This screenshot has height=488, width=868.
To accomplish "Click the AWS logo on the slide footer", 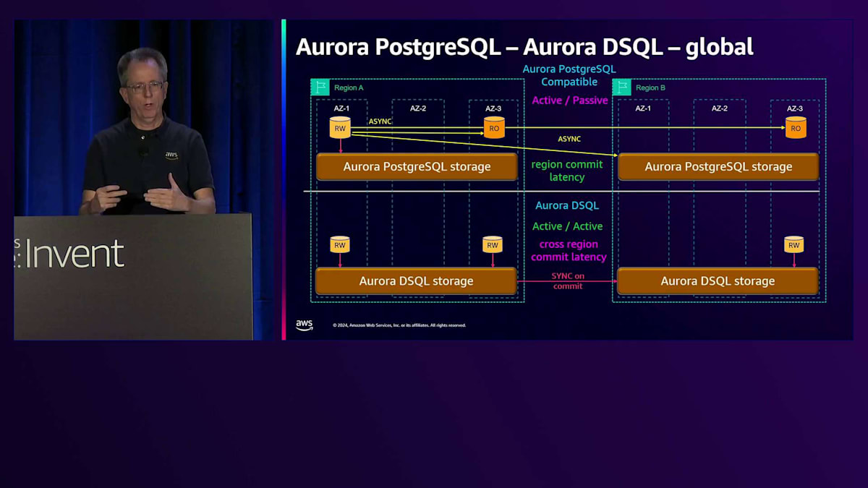I will click(x=305, y=325).
